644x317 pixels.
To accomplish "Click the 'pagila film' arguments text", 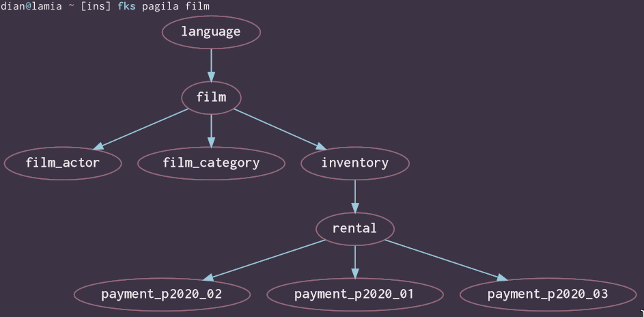I will pyautogui.click(x=176, y=7).
